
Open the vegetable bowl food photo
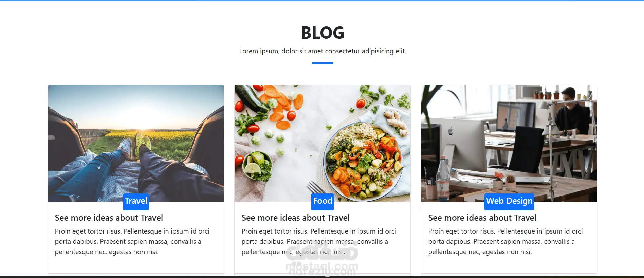pyautogui.click(x=323, y=143)
